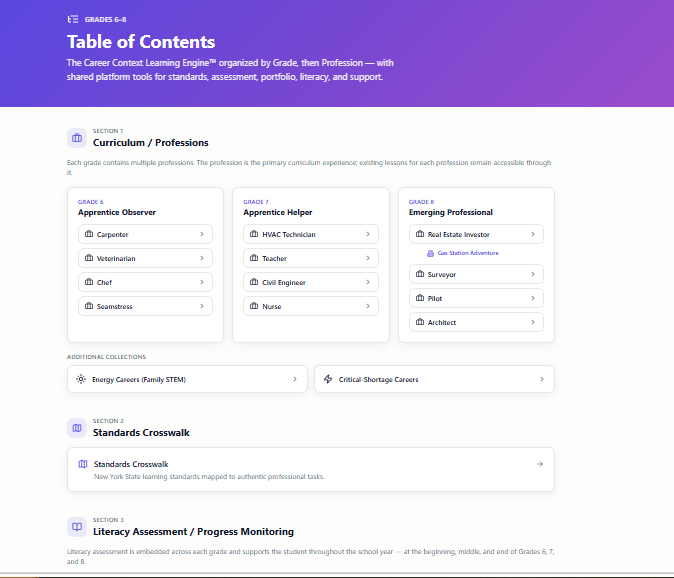
Task: Open Critical-Shortage Careers collection
Action: tap(435, 379)
